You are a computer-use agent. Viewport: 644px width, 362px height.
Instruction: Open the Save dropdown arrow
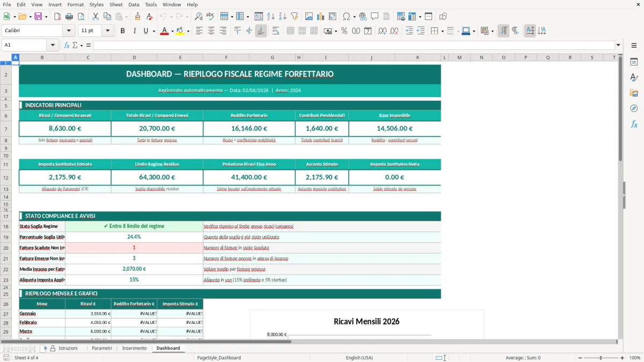coord(46,17)
